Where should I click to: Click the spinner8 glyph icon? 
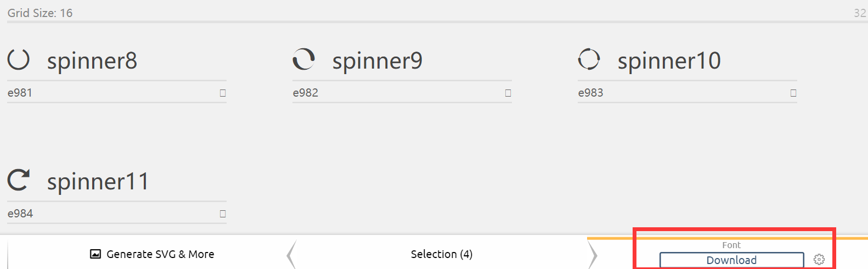point(18,59)
